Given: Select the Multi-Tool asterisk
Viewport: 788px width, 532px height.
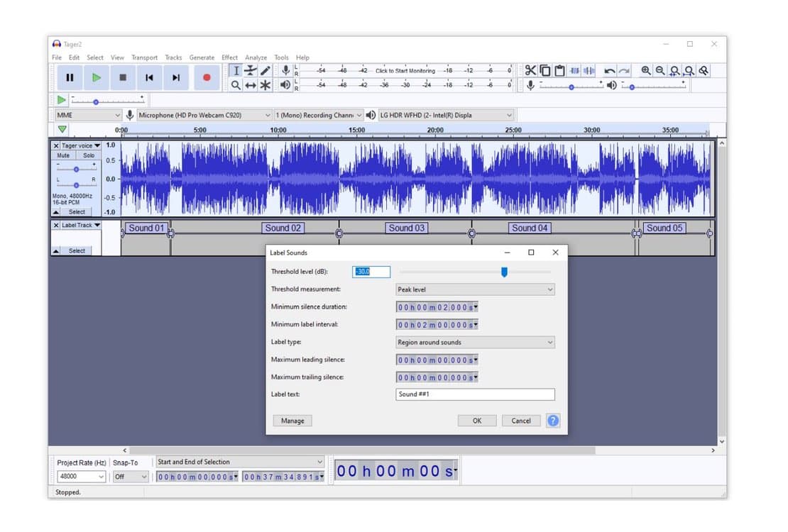Looking at the screenshot, I should coord(265,85).
